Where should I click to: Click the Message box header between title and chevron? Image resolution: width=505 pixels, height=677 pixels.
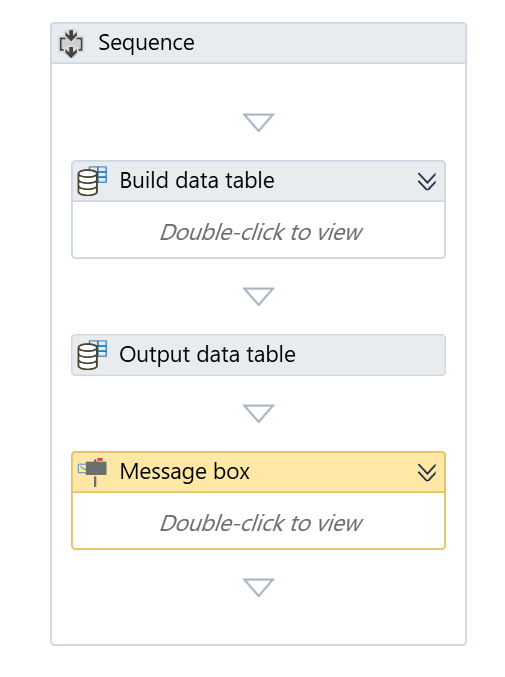[x=333, y=472]
